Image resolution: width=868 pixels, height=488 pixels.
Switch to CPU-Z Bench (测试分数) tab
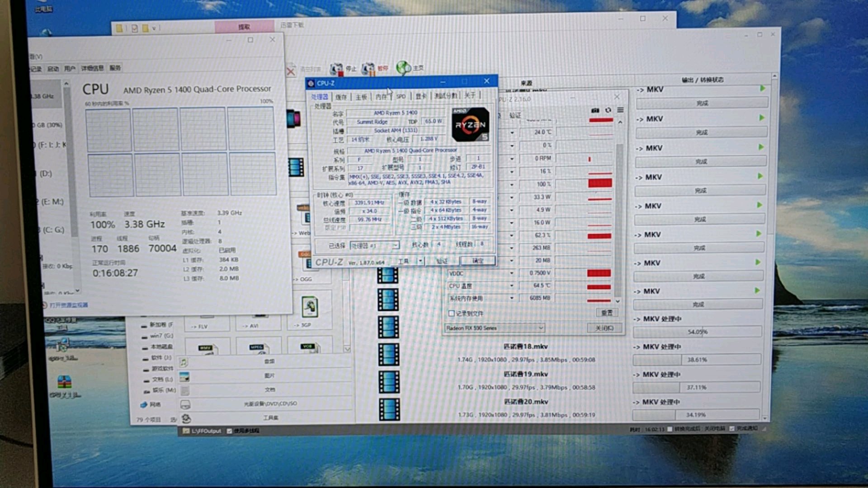(446, 96)
